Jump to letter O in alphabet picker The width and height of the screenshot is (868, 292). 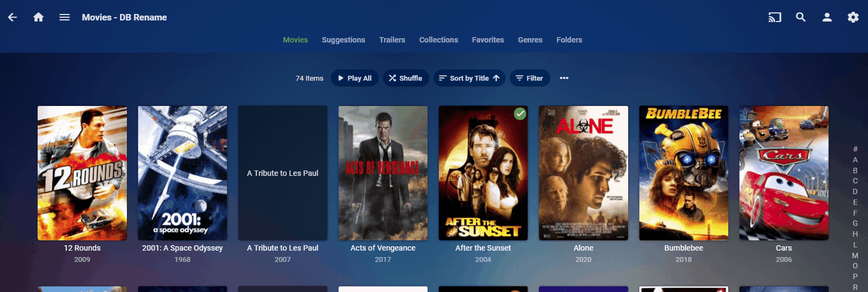(x=855, y=266)
